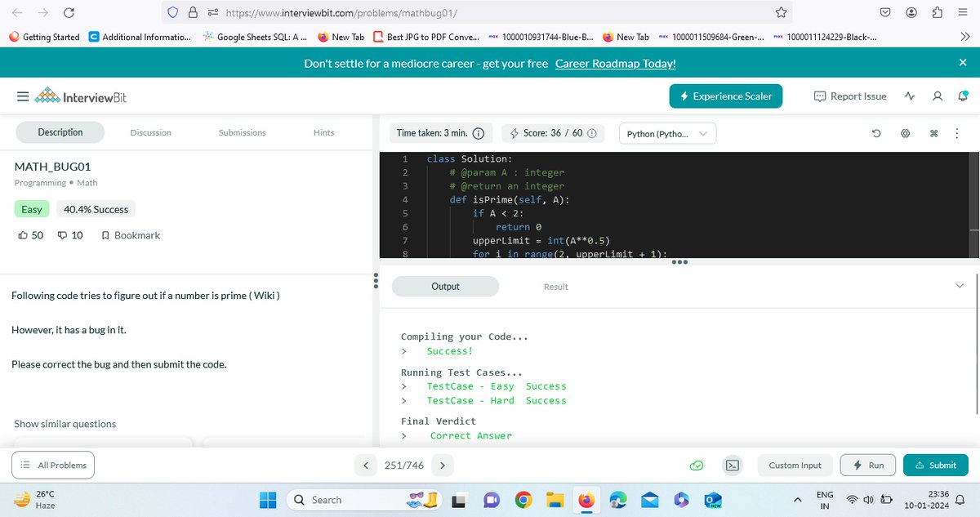Open the InterviewBit hamburger menu
980x517 pixels.
23,96
